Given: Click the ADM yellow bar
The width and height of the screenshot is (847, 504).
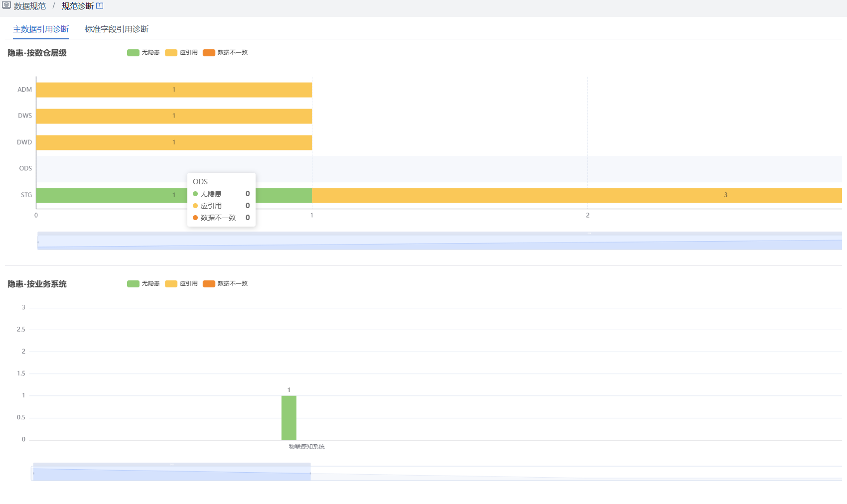Looking at the screenshot, I should tap(174, 90).
